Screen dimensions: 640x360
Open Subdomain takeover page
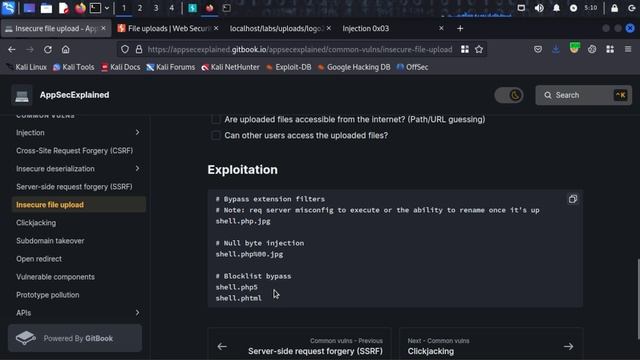(50, 241)
